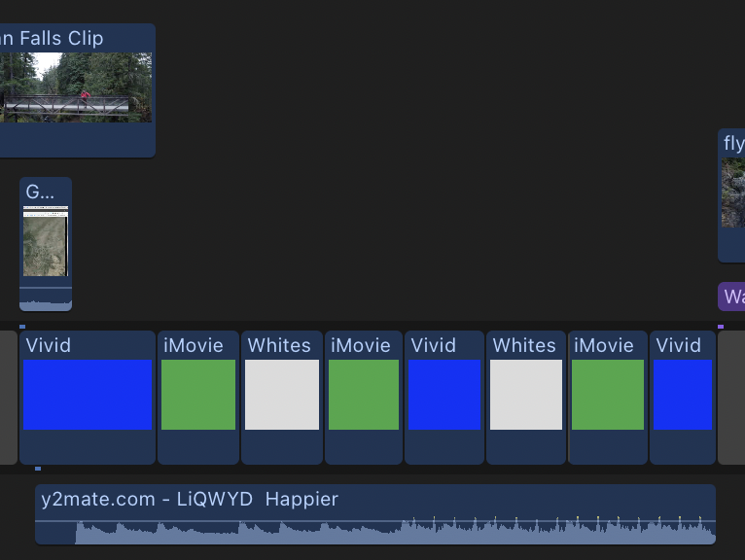The width and height of the screenshot is (745, 560).
Task: Click the audio waveform under the 'G...' clip
Action: coord(46,299)
